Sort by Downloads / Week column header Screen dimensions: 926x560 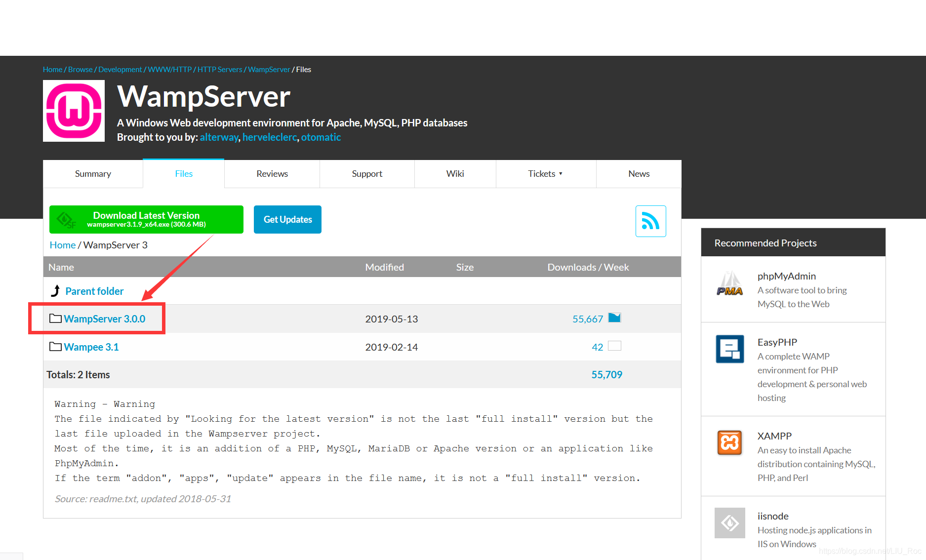pos(588,267)
